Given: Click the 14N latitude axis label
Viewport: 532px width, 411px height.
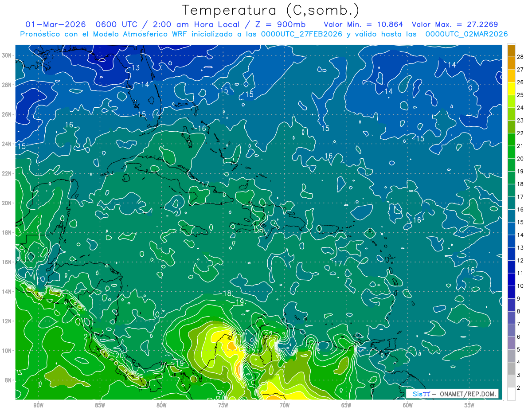Looking at the screenshot, I should point(8,292).
